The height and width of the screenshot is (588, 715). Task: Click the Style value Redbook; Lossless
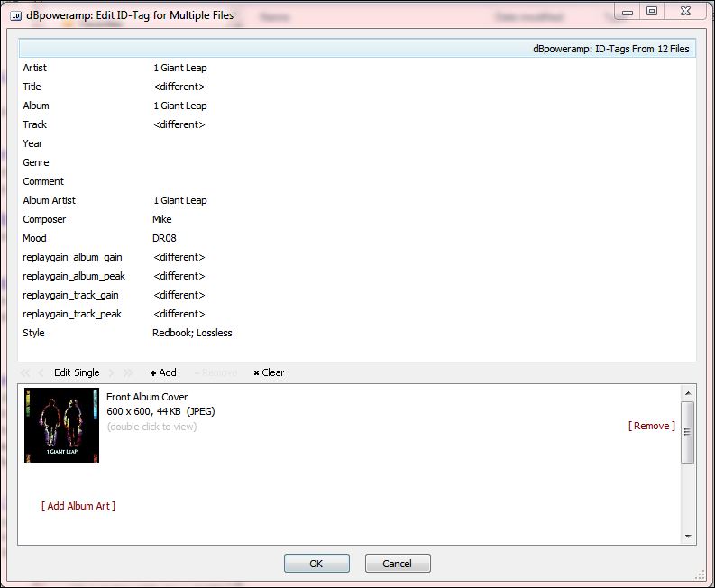pyautogui.click(x=192, y=333)
